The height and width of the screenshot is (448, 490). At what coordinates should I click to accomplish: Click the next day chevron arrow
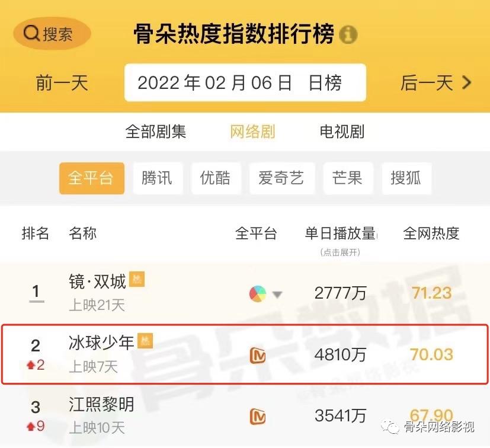pyautogui.click(x=467, y=82)
